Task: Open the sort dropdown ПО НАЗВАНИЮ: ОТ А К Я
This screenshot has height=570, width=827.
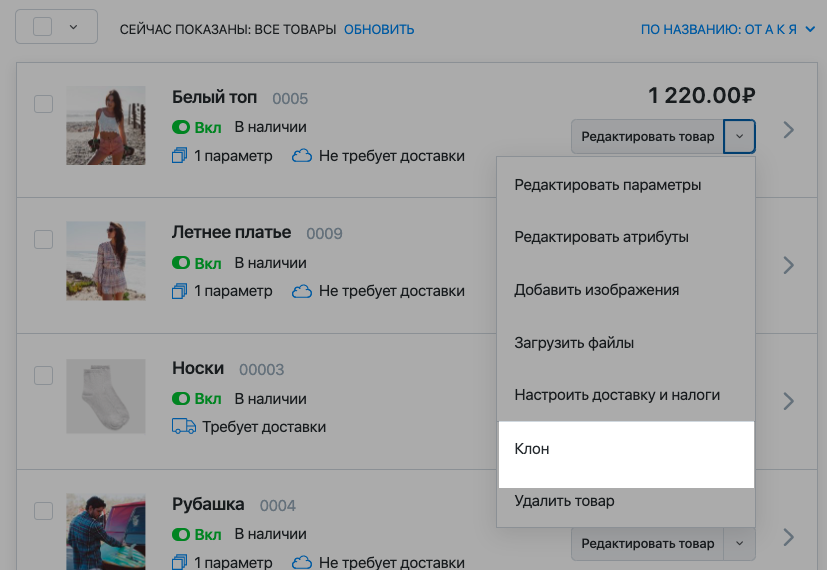Action: tap(728, 30)
